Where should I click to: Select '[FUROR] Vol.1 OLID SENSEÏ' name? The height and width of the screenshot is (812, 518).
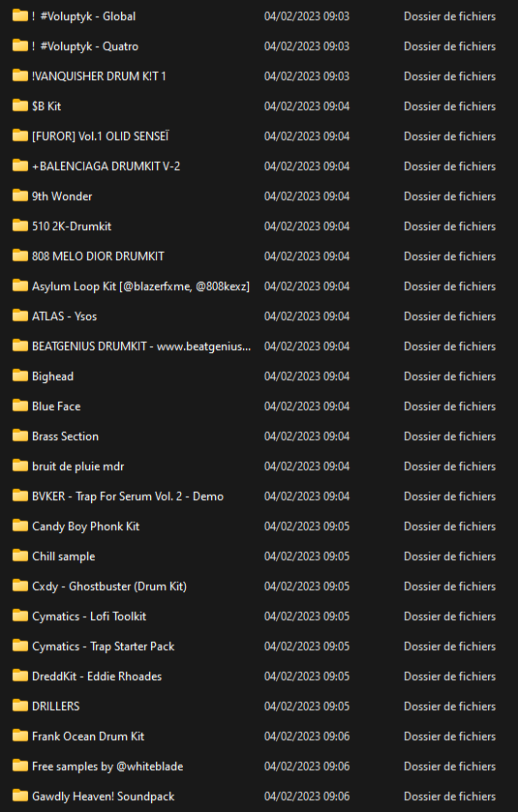(101, 136)
